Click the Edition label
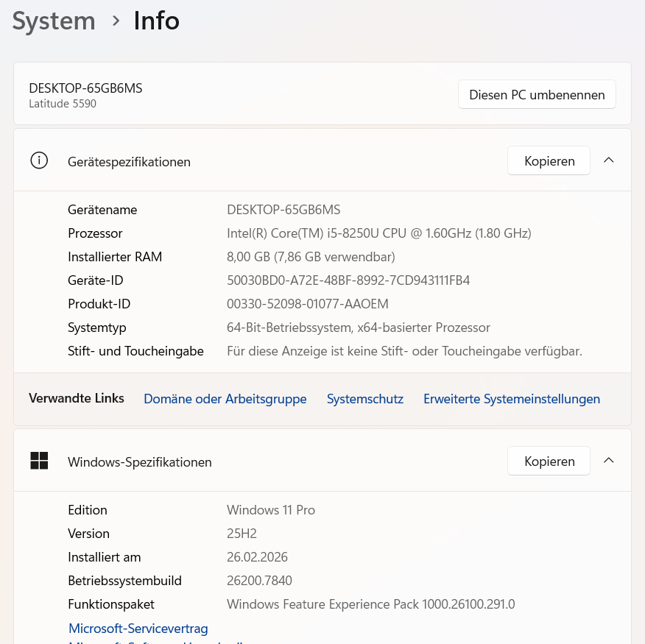 coord(88,510)
